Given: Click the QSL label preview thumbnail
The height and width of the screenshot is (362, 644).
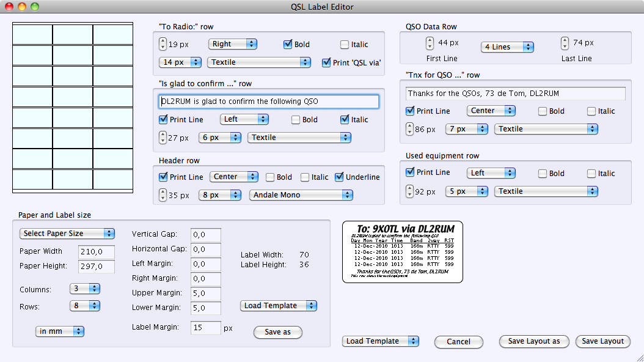Looking at the screenshot, I should [402, 252].
